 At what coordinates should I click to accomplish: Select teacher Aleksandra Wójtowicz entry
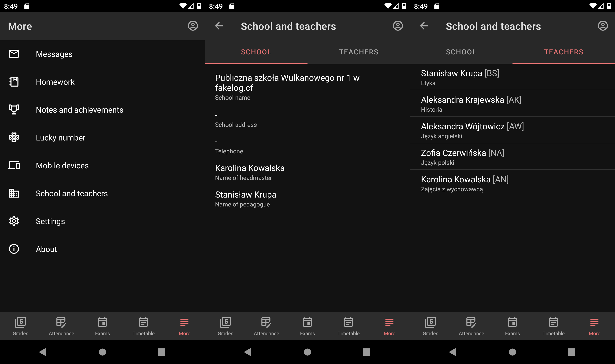click(x=472, y=130)
